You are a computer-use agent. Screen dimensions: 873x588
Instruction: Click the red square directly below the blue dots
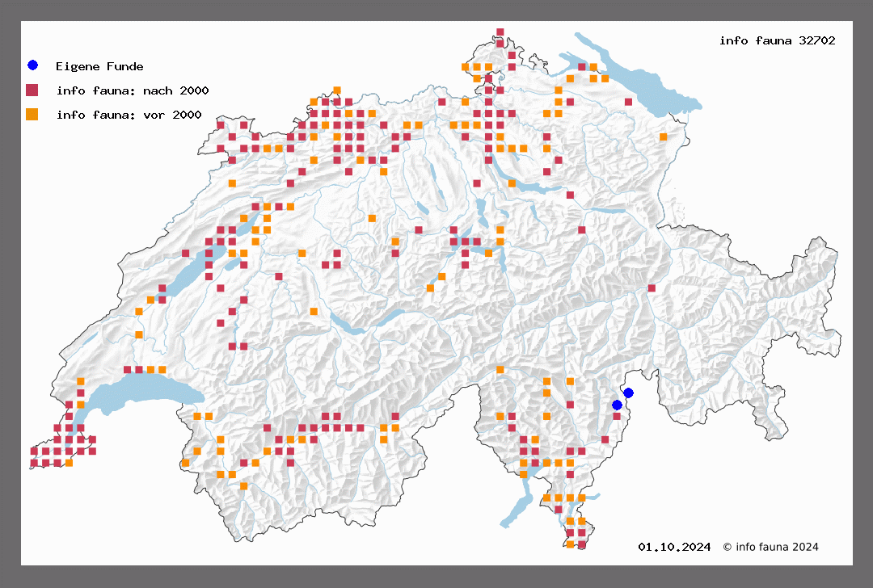click(x=617, y=416)
